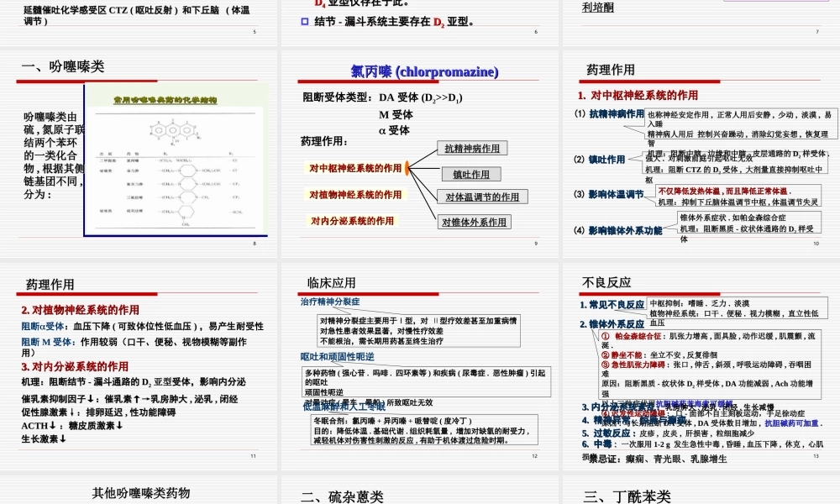
Task: Select the line starting 阻断α受体
Action: [x=143, y=326]
